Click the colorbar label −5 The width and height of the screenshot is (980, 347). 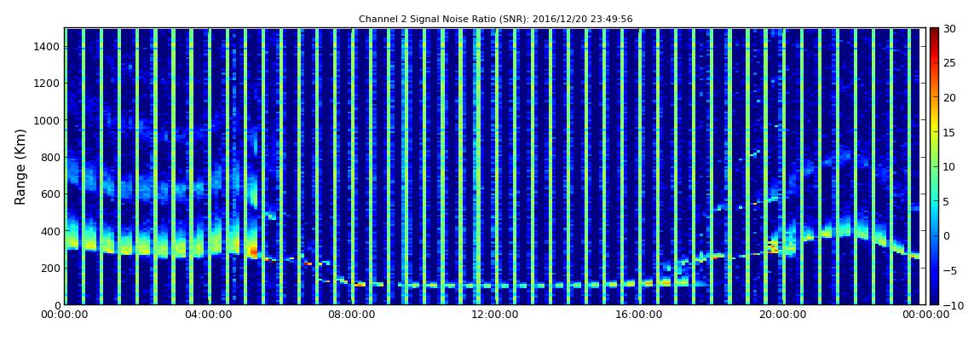coord(950,271)
